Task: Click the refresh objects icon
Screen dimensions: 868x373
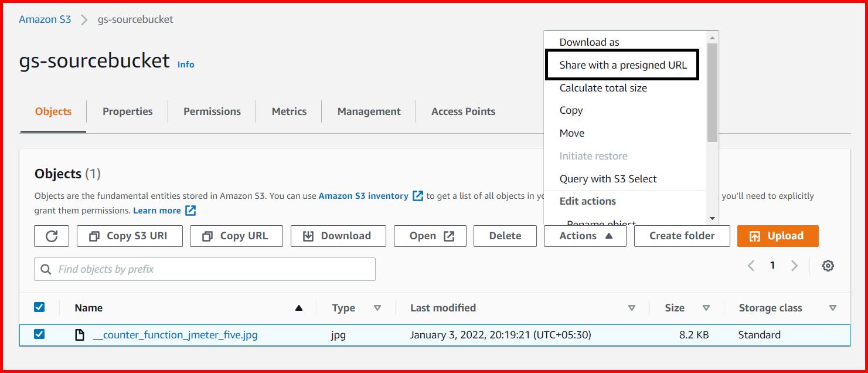Action: (52, 236)
